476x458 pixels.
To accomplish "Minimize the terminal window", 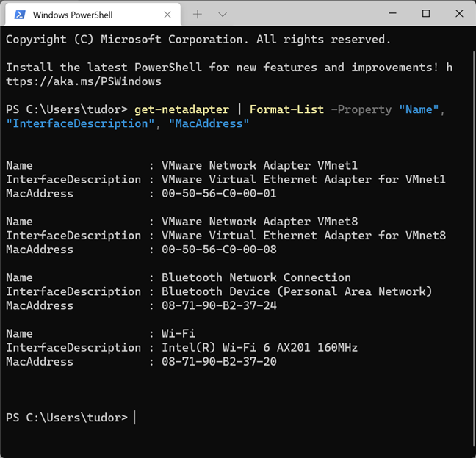I will click(x=392, y=13).
